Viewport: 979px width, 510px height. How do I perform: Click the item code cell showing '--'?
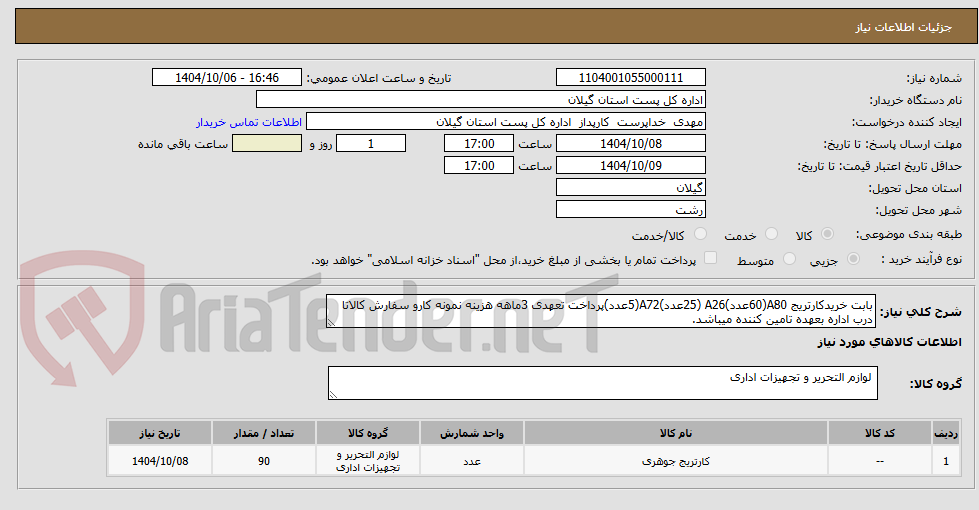pyautogui.click(x=880, y=461)
